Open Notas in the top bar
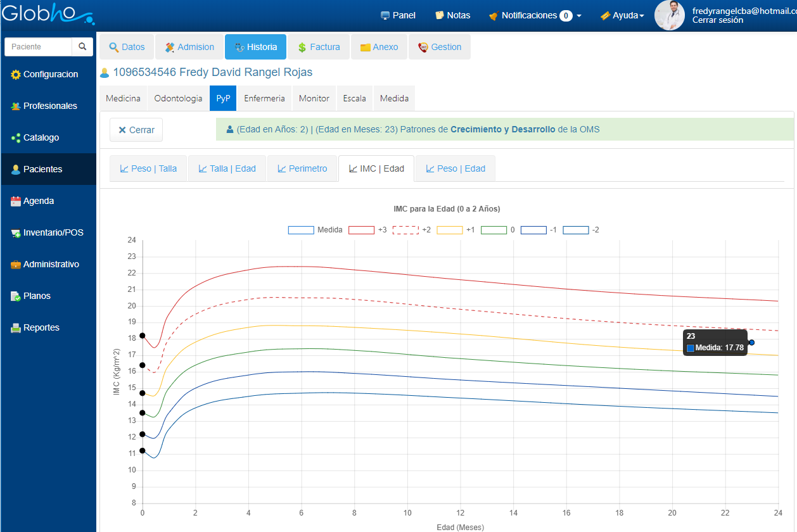The image size is (797, 532). (452, 15)
